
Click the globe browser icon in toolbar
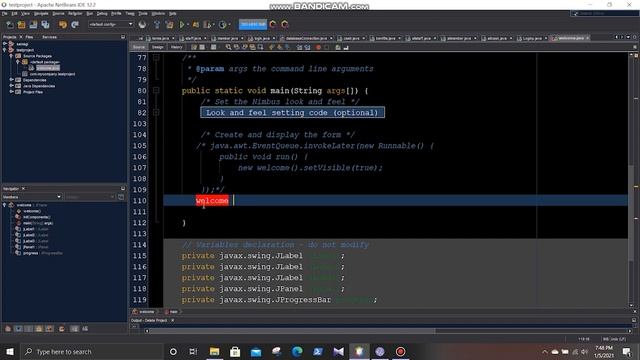pyautogui.click(x=142, y=25)
